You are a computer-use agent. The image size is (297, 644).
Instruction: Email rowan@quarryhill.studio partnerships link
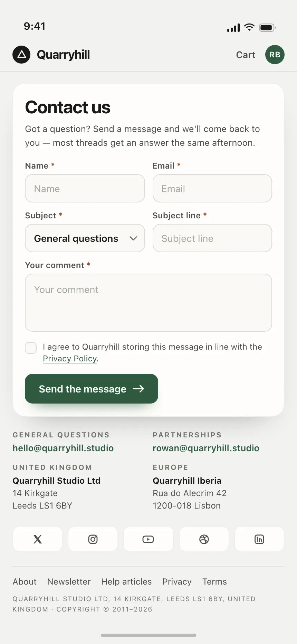click(x=206, y=448)
